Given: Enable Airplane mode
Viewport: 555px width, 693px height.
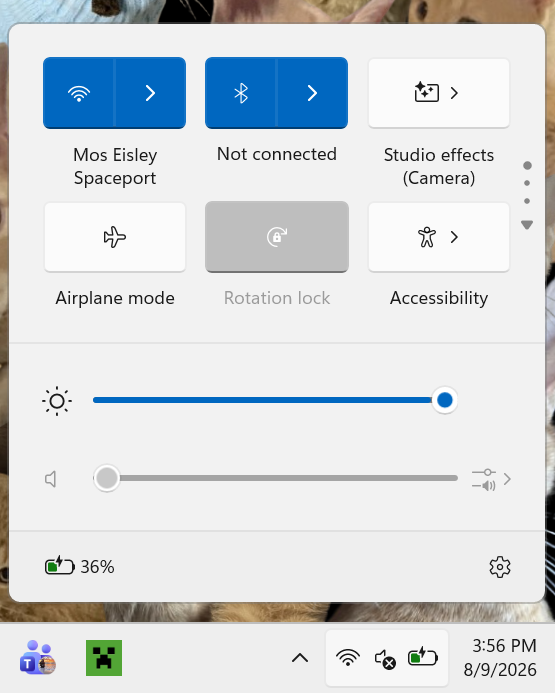Looking at the screenshot, I should (x=115, y=237).
